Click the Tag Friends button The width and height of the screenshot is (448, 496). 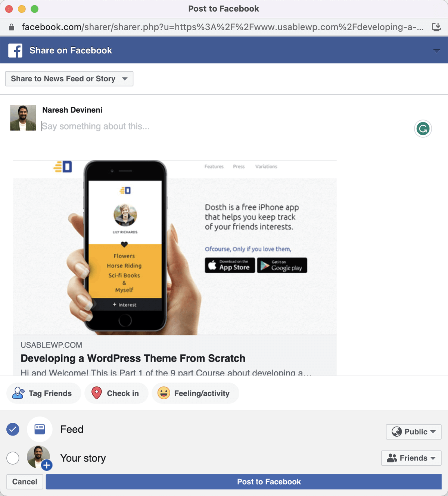(x=44, y=393)
